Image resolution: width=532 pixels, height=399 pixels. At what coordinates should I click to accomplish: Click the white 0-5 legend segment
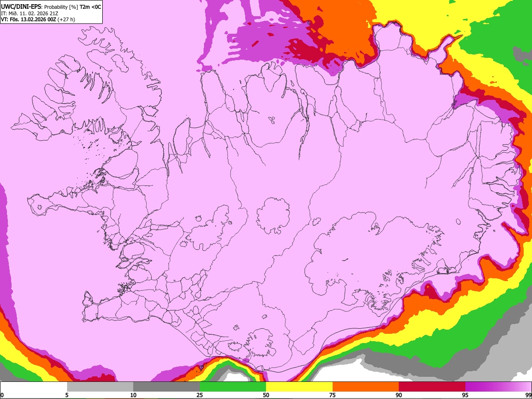34,387
